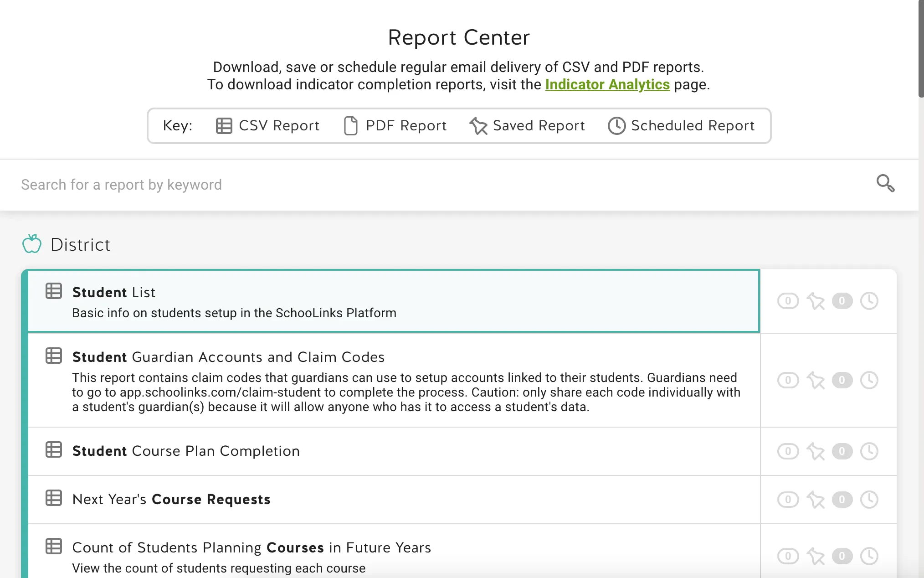Click the page vertical scrollbar thumb
Screen dimensions: 924x578
coord(921,48)
